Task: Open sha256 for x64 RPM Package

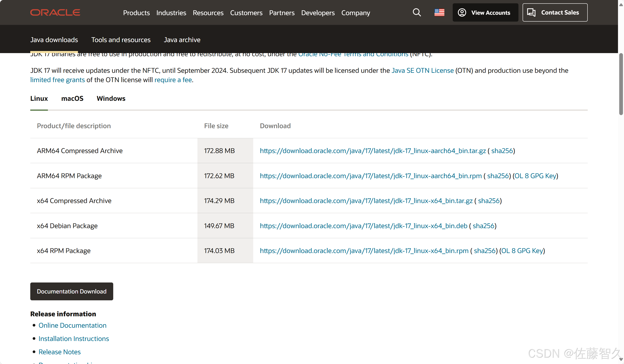Action: (x=485, y=251)
